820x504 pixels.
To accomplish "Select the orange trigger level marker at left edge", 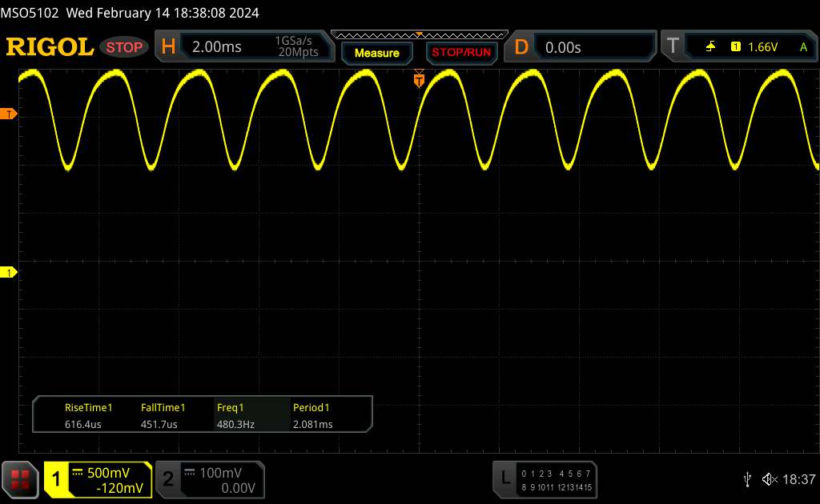I will (x=8, y=114).
